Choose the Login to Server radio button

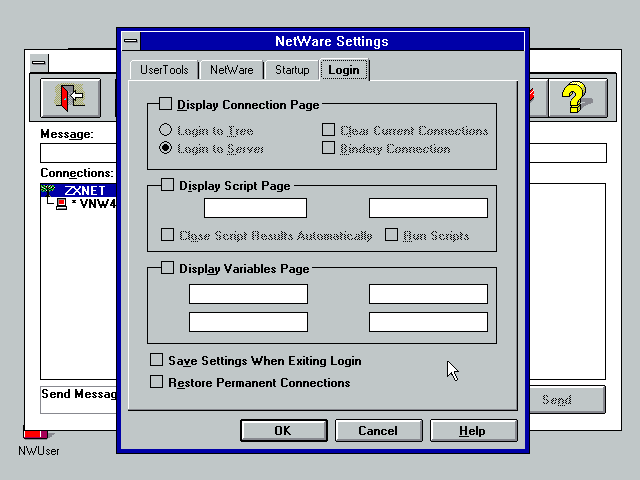click(165, 148)
